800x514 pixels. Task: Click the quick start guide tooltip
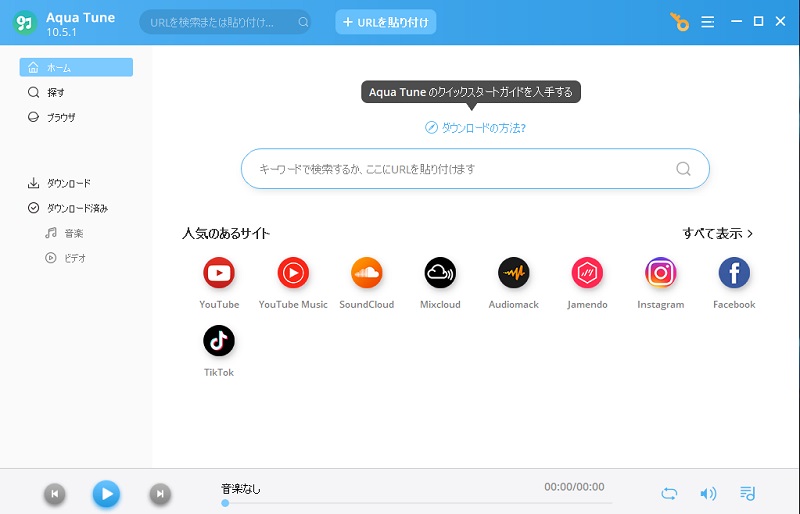pos(471,92)
